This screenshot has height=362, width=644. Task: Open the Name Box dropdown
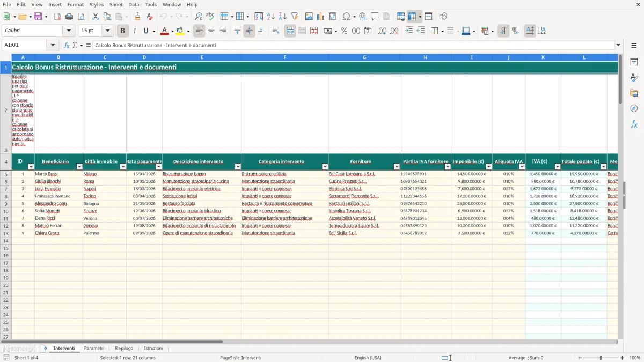coord(53,45)
